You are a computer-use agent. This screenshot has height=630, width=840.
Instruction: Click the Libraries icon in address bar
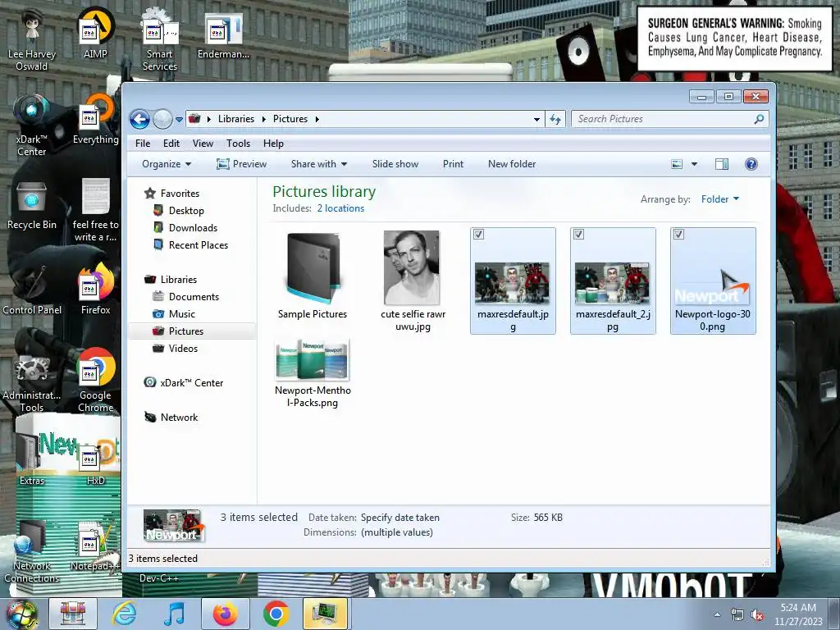194,119
